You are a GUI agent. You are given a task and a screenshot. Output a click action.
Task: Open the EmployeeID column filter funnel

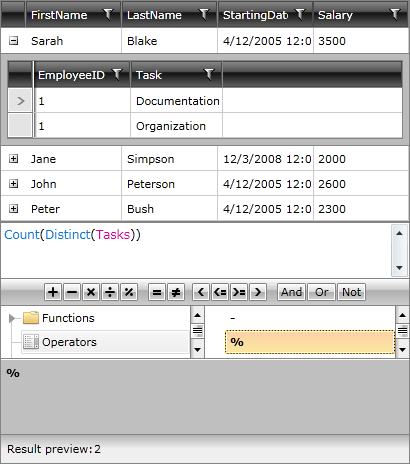[x=117, y=74]
